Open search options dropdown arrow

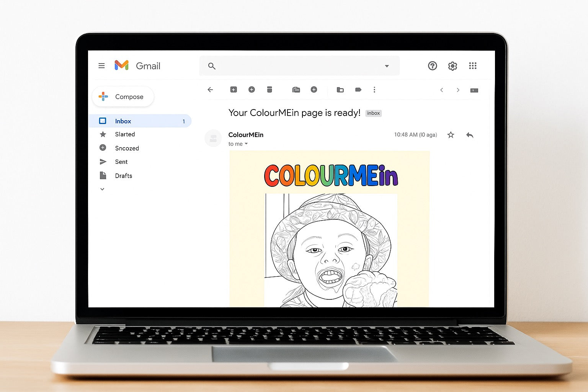pos(387,66)
